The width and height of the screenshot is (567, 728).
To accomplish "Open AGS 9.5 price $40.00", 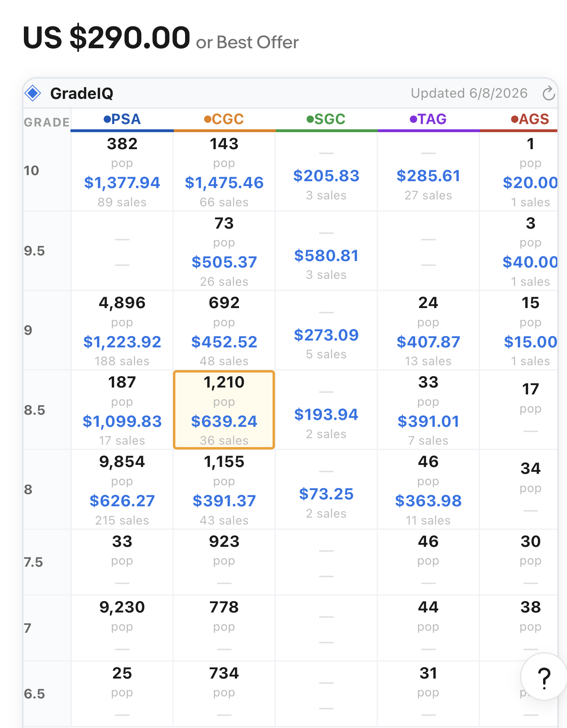I will 530,262.
